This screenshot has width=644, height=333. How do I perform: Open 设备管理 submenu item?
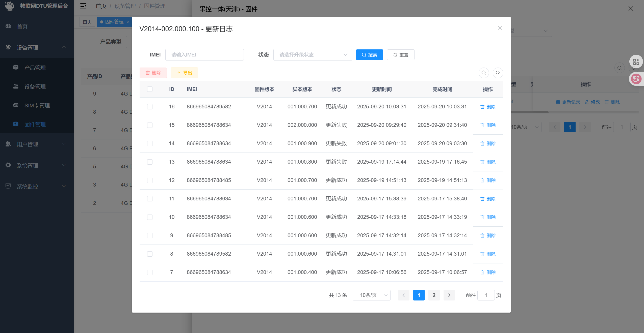[37, 86]
